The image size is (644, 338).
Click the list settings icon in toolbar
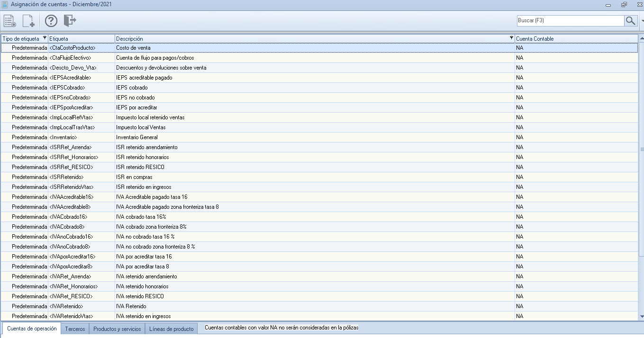pyautogui.click(x=10, y=21)
